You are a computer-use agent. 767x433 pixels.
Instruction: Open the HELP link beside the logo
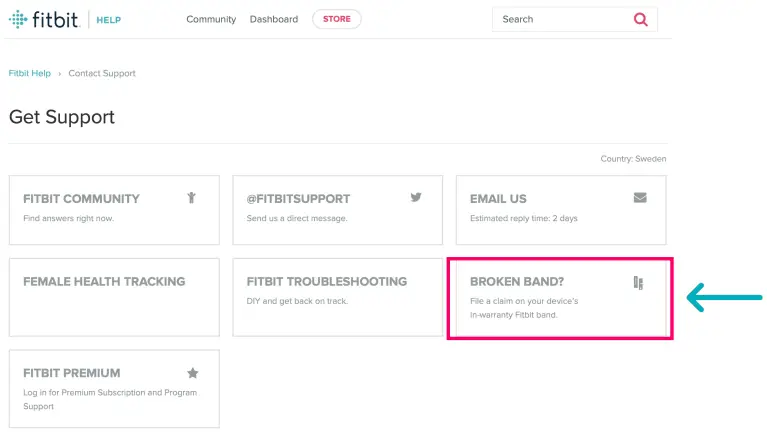point(109,20)
